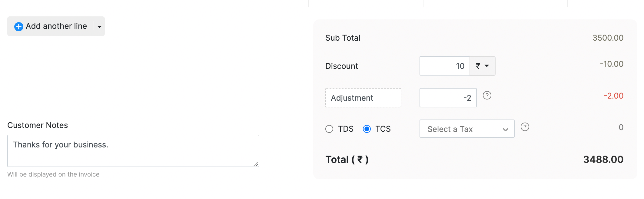Select the TCS radio button
This screenshot has height=199, width=644.
click(x=367, y=129)
